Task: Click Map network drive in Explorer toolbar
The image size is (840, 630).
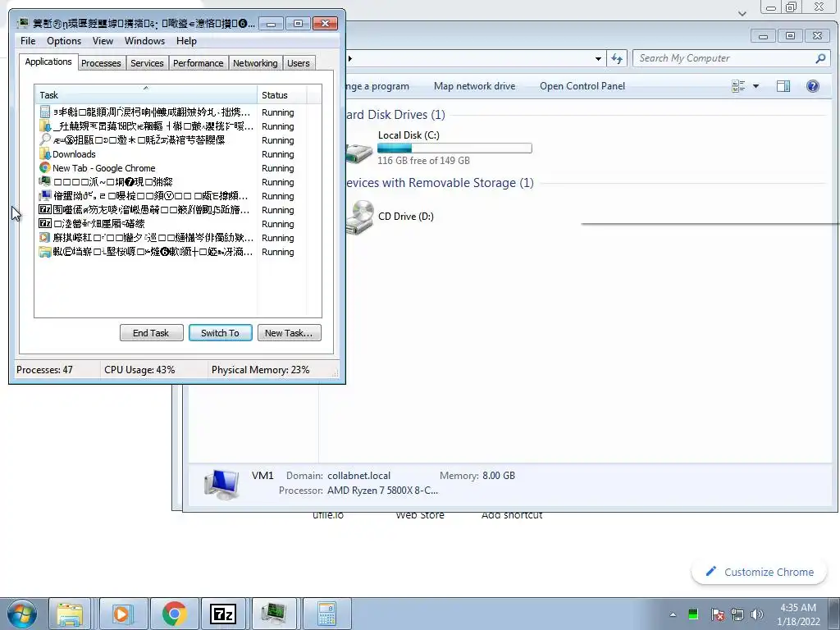Action: coord(475,86)
